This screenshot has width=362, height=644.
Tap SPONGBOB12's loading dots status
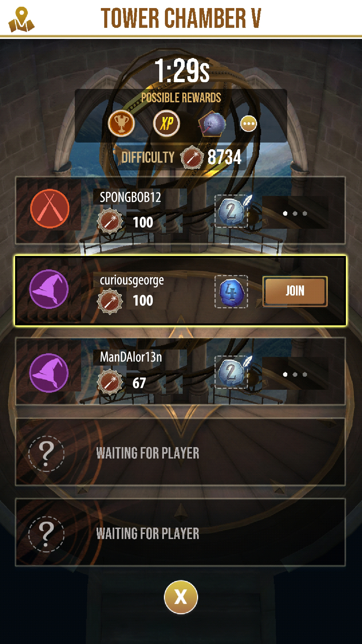click(295, 213)
